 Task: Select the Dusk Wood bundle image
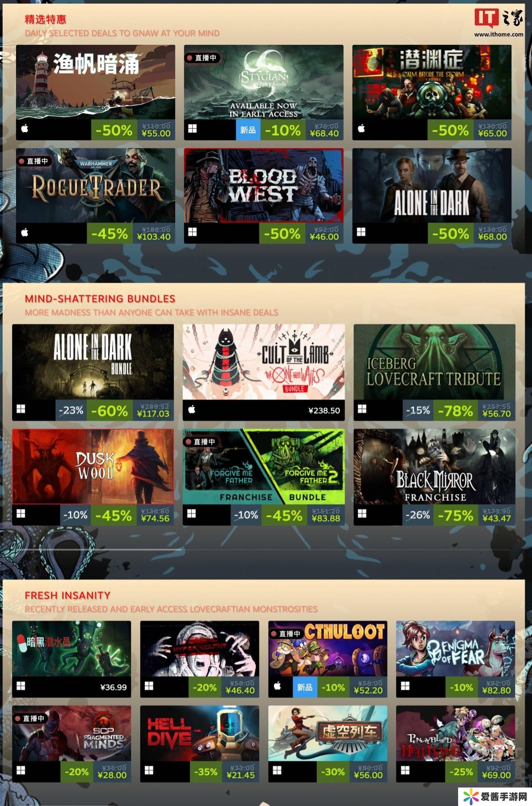(x=93, y=466)
